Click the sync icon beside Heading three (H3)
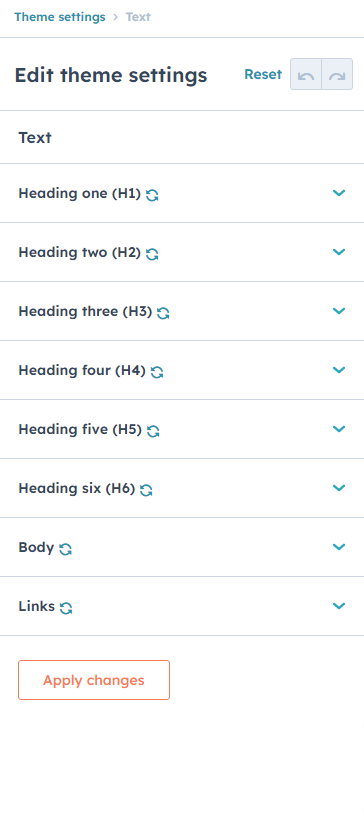 pyautogui.click(x=163, y=313)
